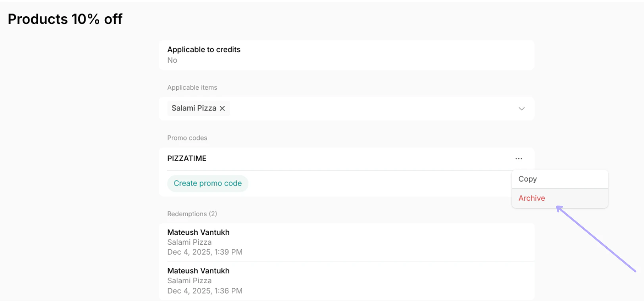Select the PIZZATIME promo code text
Viewport: 644px width, 303px height.
pos(187,158)
